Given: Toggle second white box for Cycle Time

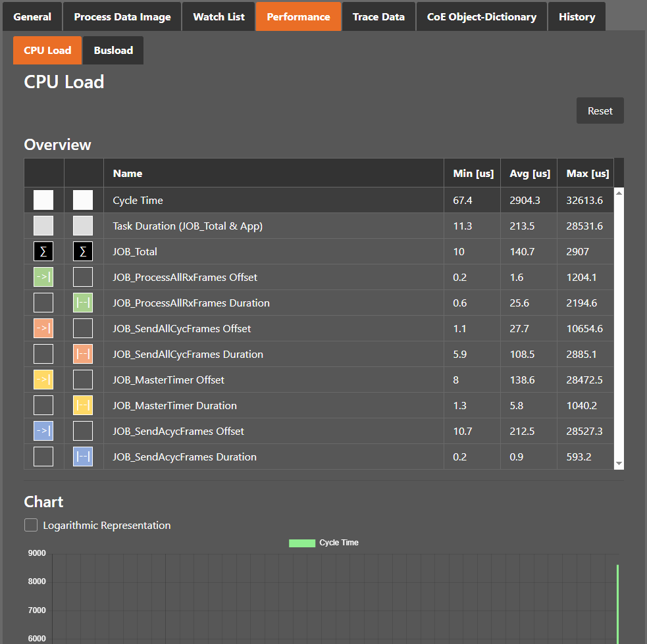Looking at the screenshot, I should (x=83, y=200).
